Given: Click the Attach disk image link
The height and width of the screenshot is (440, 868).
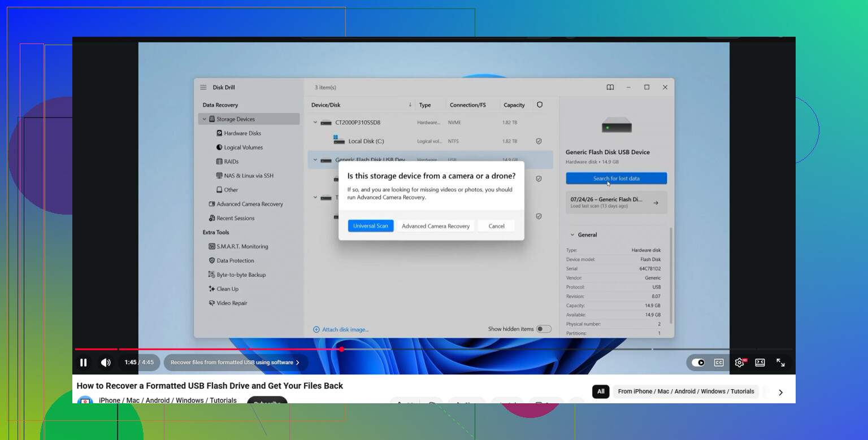Looking at the screenshot, I should 345,329.
